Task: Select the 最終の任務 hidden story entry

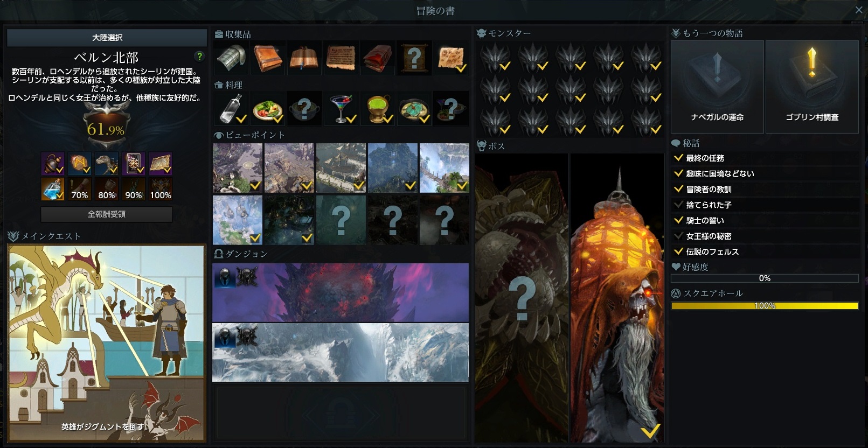Action: [x=765, y=158]
